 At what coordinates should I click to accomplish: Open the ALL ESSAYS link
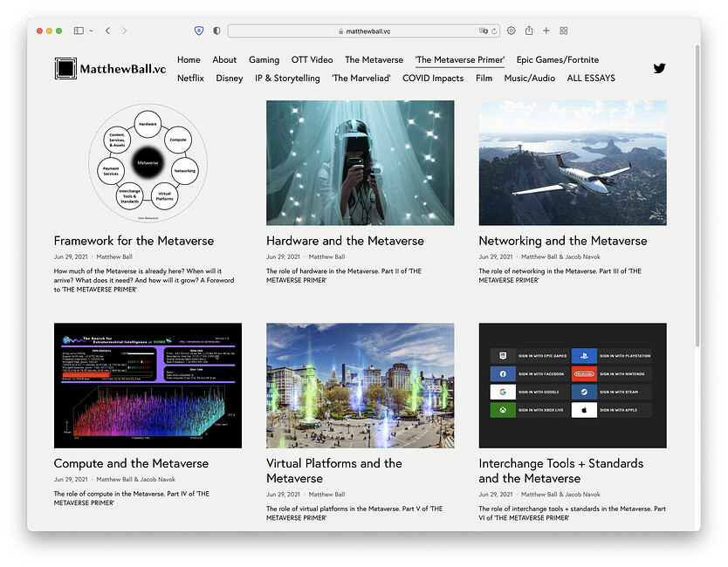pos(591,78)
